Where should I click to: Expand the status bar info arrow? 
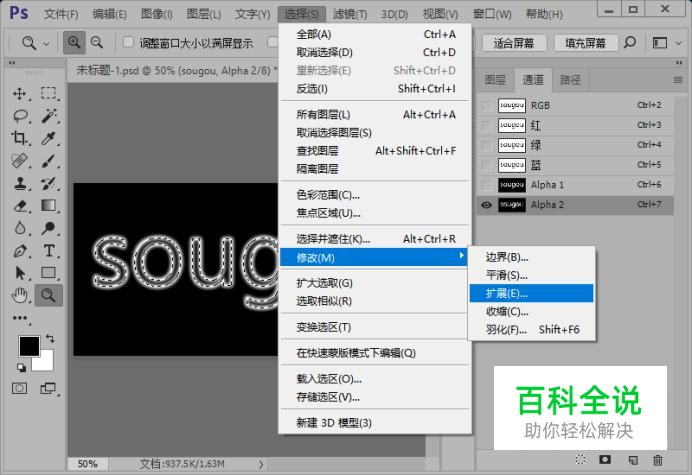[261, 464]
